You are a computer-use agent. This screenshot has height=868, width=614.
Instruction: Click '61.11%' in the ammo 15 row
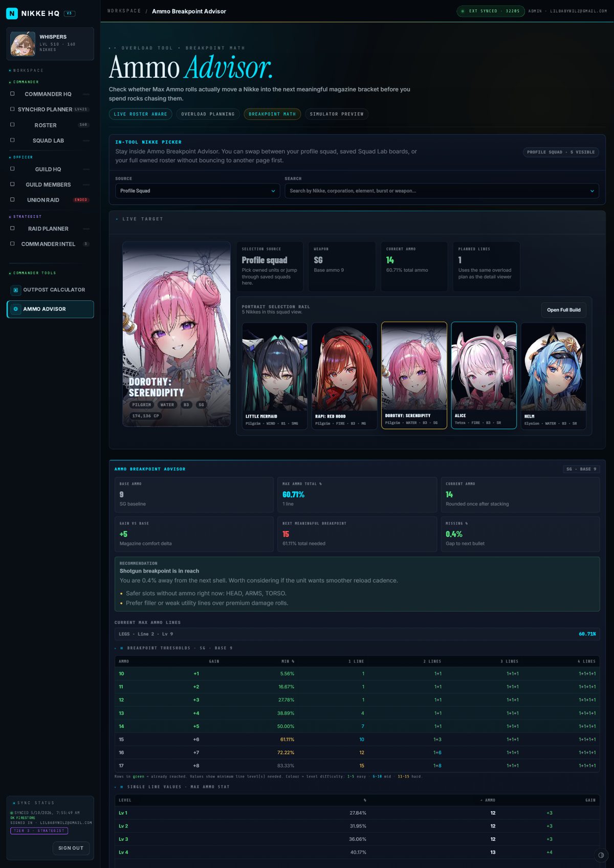click(287, 740)
